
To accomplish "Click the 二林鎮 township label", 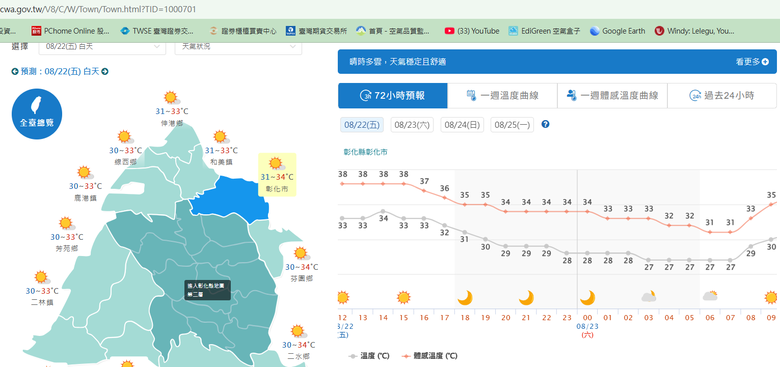I will 42,302.
